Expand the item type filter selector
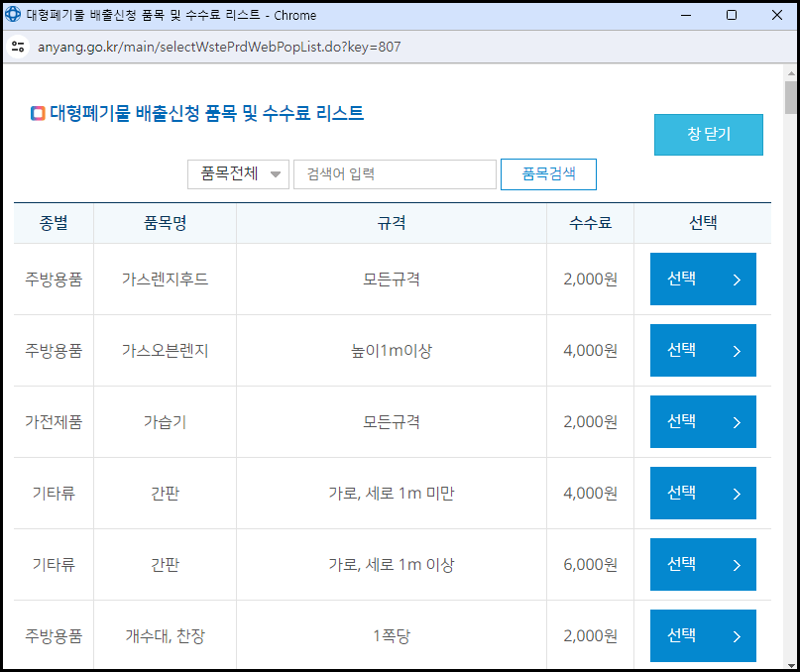The height and width of the screenshot is (672, 800). tap(238, 173)
